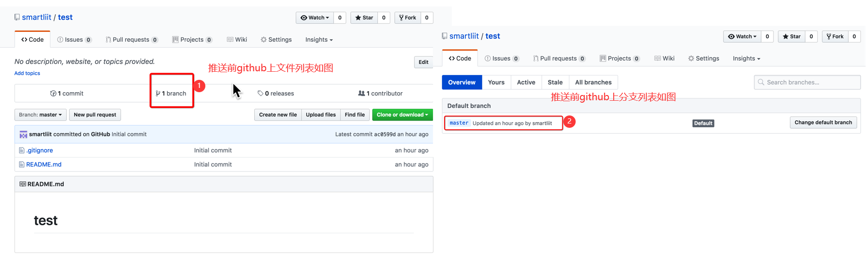Open Wiki tab in right page
This screenshot has width=868, height=258.
tap(664, 58)
